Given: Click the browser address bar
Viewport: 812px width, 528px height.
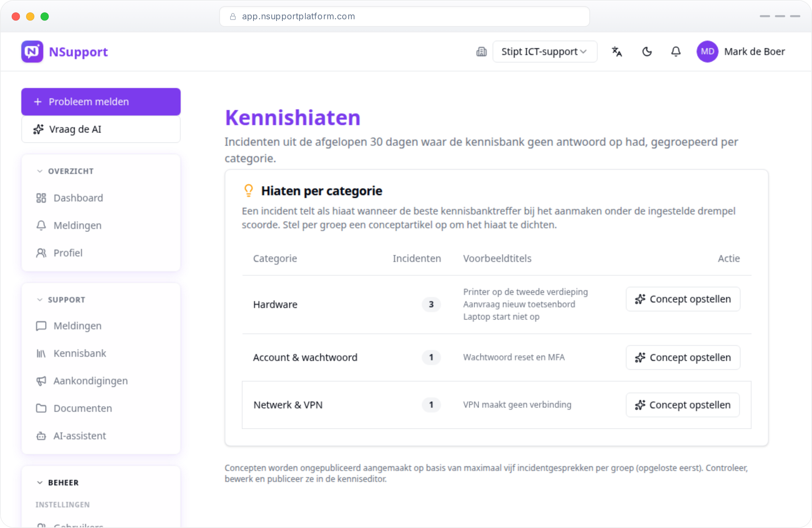Looking at the screenshot, I should [x=405, y=16].
